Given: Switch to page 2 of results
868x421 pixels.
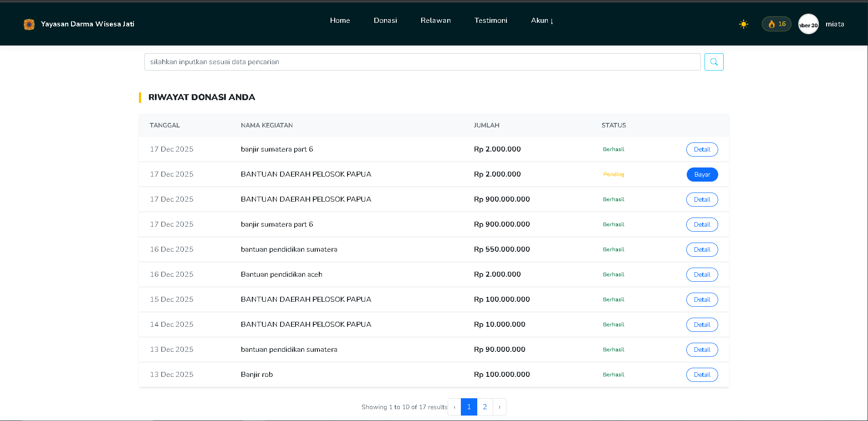Looking at the screenshot, I should [x=485, y=407].
